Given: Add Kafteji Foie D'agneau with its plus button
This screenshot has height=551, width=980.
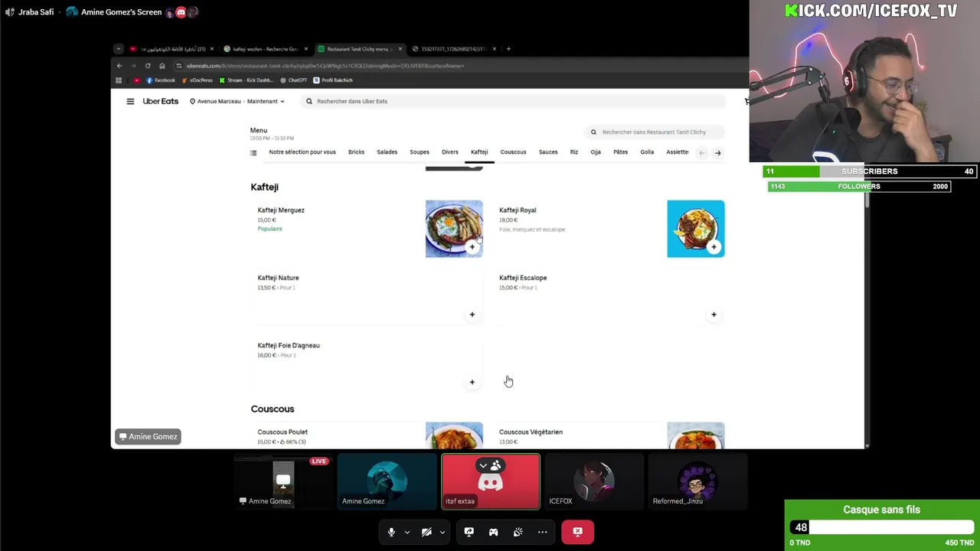Looking at the screenshot, I should click(472, 382).
